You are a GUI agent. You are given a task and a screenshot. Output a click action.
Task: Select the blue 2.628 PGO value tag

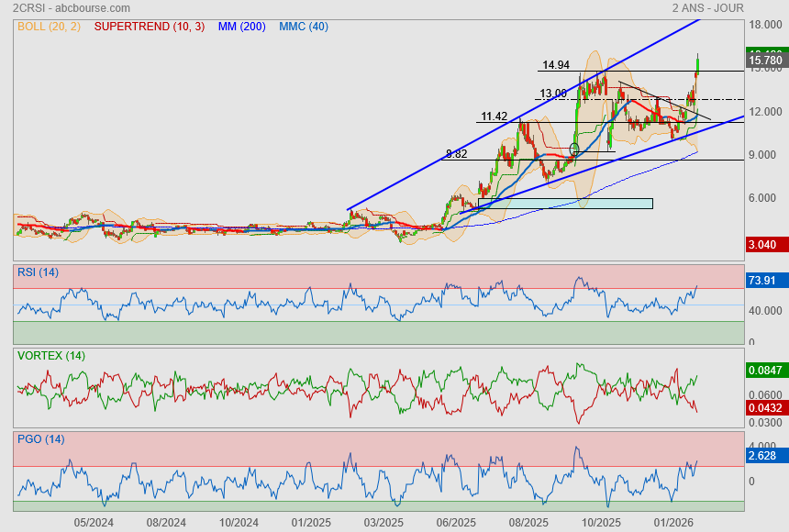765,456
